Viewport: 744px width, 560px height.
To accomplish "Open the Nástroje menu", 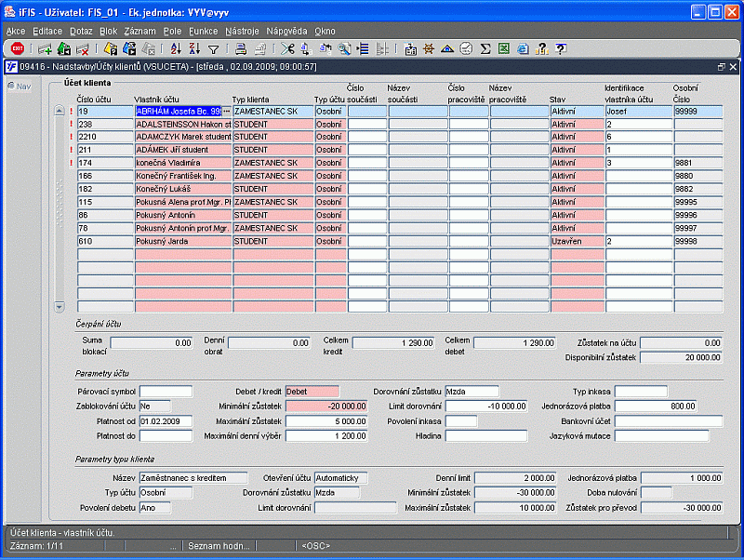I will pyautogui.click(x=242, y=31).
